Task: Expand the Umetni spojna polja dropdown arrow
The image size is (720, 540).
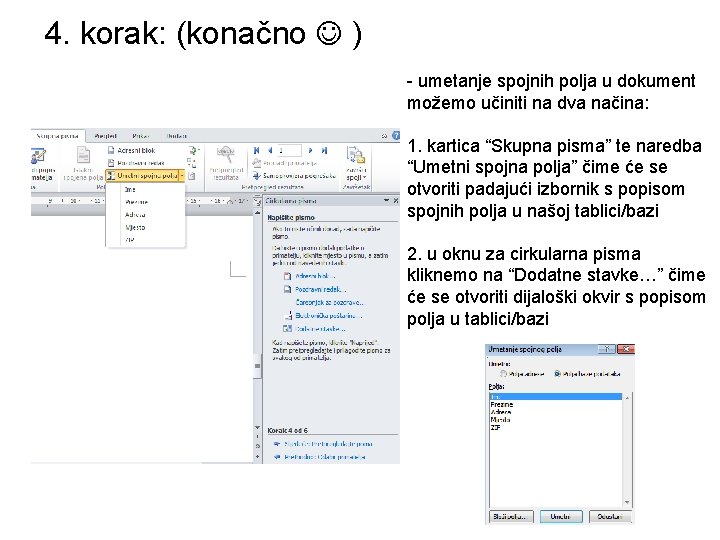Action: point(182,175)
